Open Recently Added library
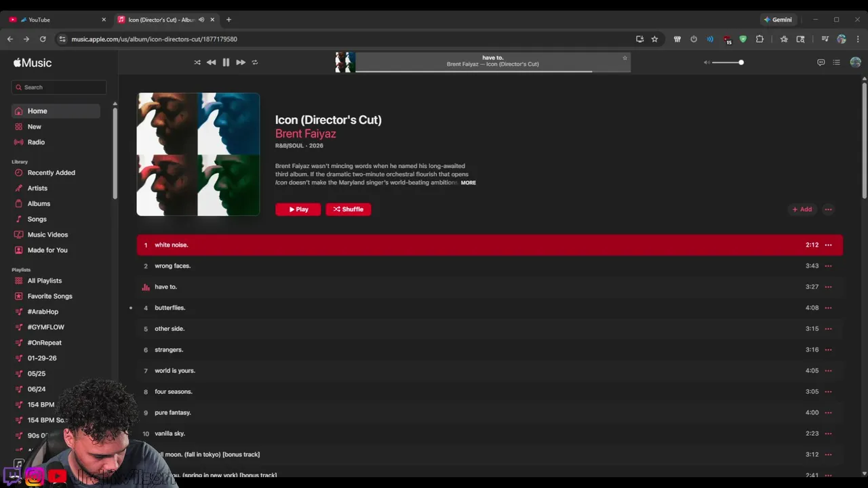 [x=56, y=173]
